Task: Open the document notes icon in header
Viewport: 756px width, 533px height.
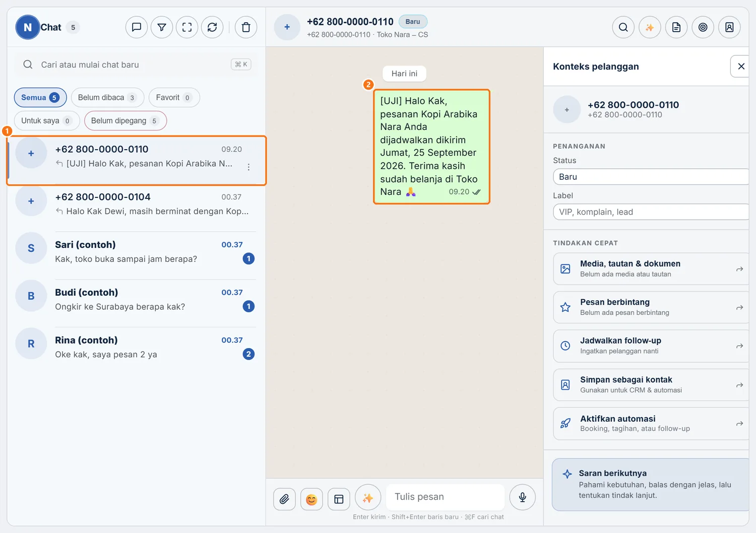Action: click(x=676, y=27)
